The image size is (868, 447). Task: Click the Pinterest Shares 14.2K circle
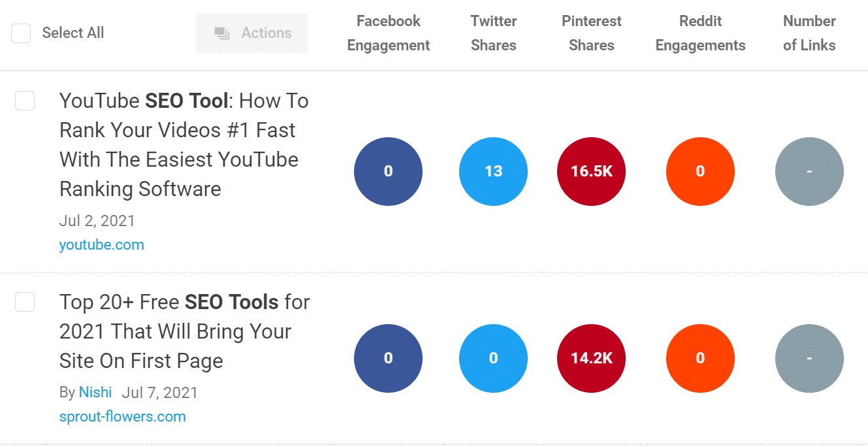coord(591,358)
